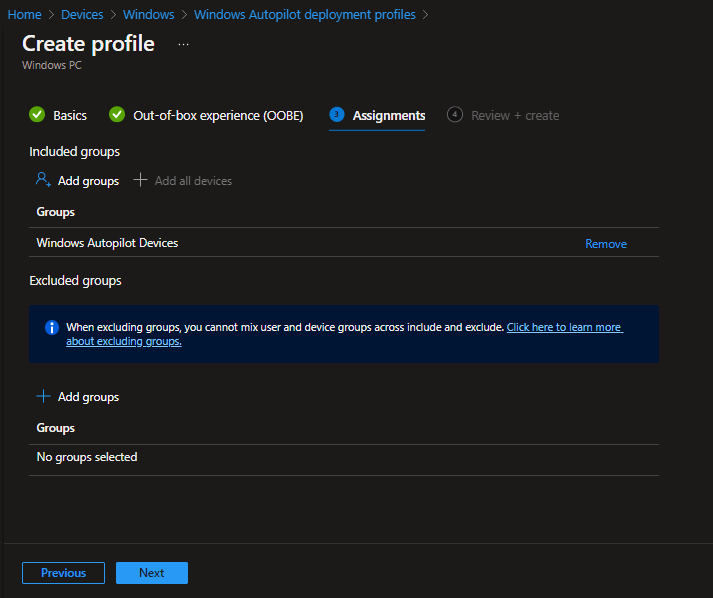Return to Windows Autopilot deployment profiles
This screenshot has height=598, width=713.
pos(305,15)
